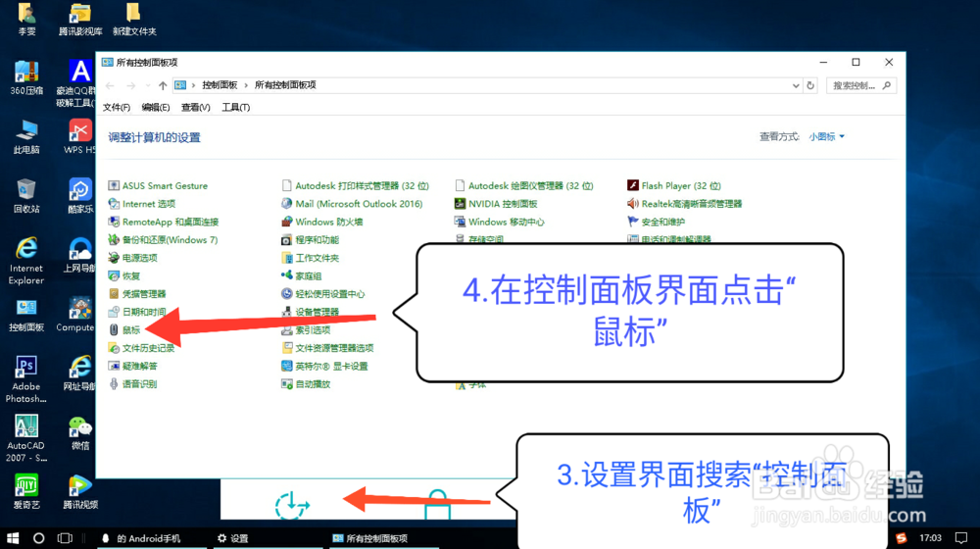Open the 恢复 recovery item

pyautogui.click(x=124, y=275)
